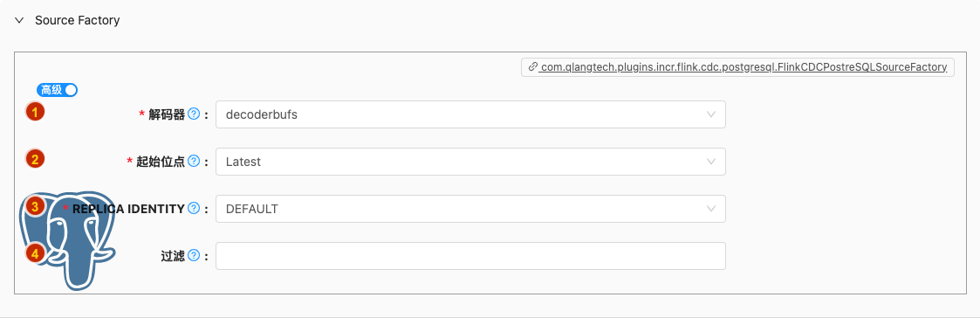Click the red step marker numbered 4
The width and height of the screenshot is (980, 318).
(x=34, y=253)
